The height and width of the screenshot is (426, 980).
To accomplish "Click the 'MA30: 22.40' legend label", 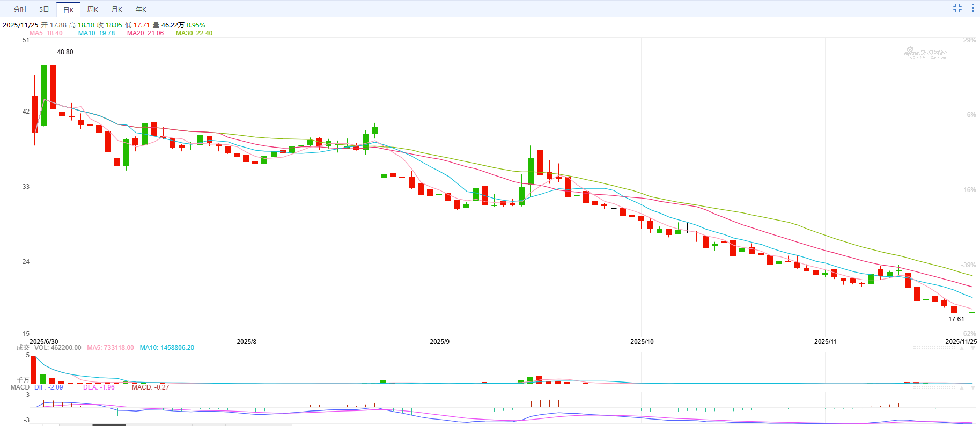I will click(x=194, y=33).
